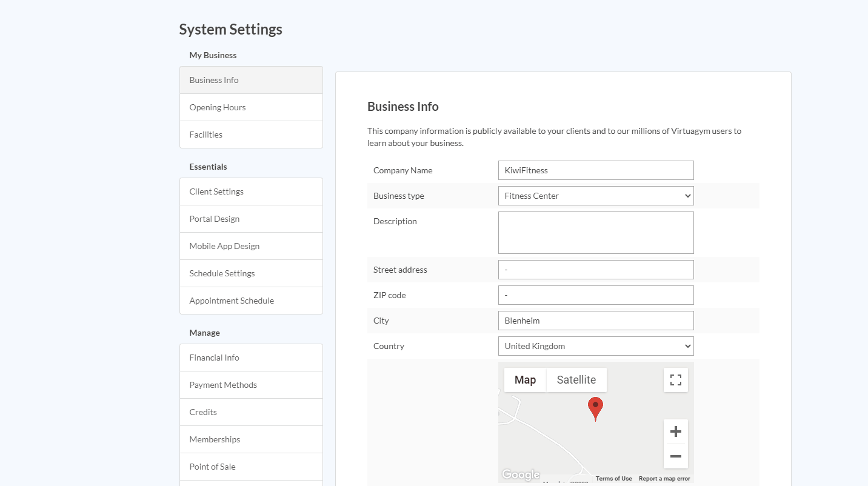868x486 pixels.
Task: Focus the Company Name field
Action: [x=595, y=170]
